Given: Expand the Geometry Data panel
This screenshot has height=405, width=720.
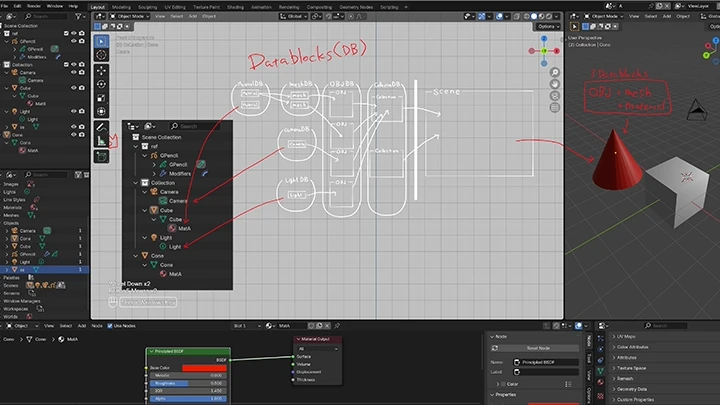Looking at the screenshot, I should coord(632,389).
